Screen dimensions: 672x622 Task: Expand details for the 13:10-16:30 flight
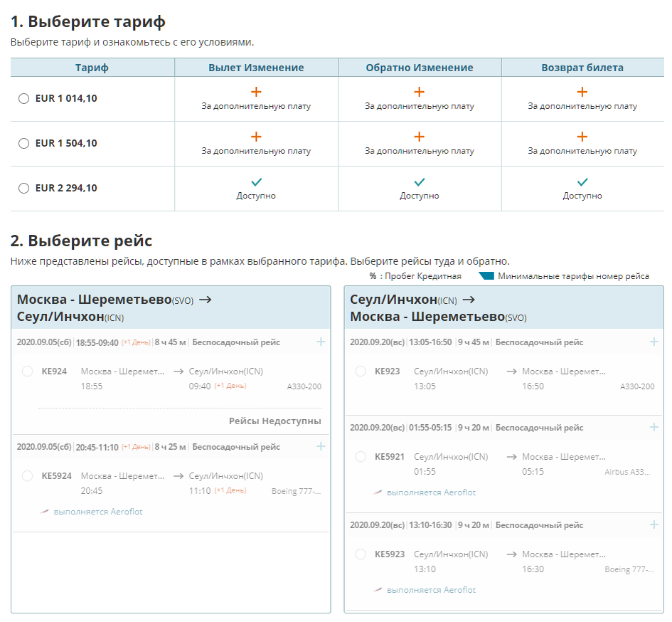pos(654,525)
